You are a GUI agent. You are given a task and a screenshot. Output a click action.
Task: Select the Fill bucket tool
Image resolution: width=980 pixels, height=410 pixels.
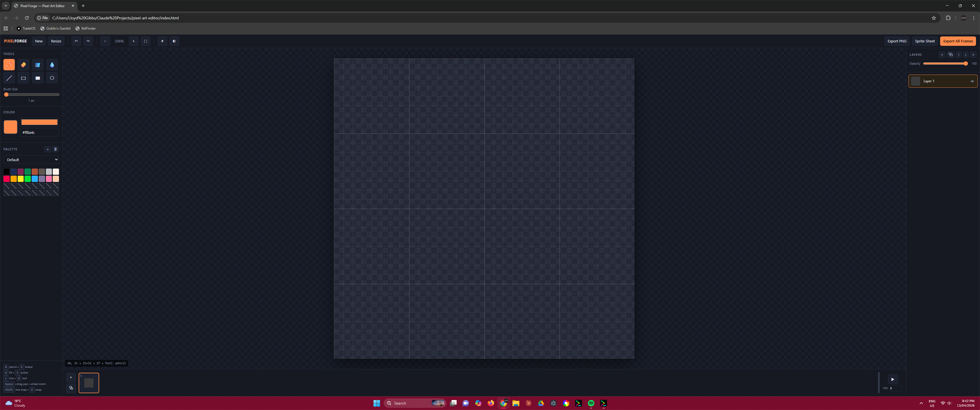coord(38,65)
